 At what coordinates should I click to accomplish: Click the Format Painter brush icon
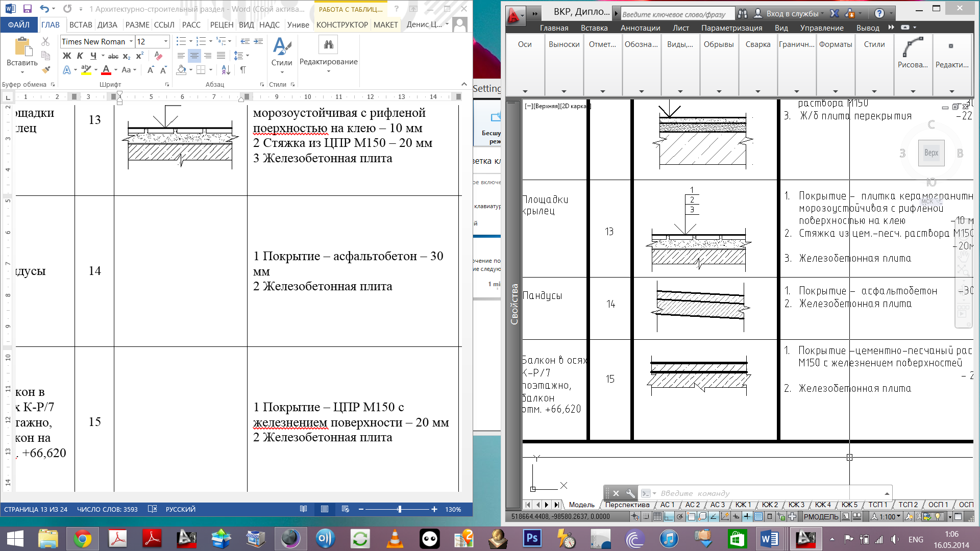(46, 70)
